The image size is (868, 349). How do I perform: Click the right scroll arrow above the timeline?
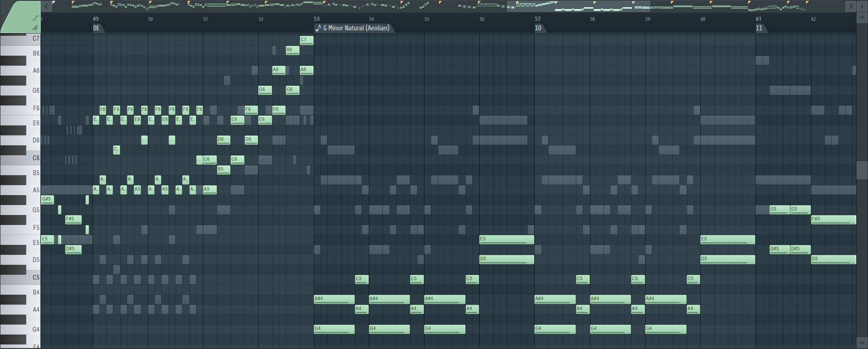pyautogui.click(x=851, y=6)
